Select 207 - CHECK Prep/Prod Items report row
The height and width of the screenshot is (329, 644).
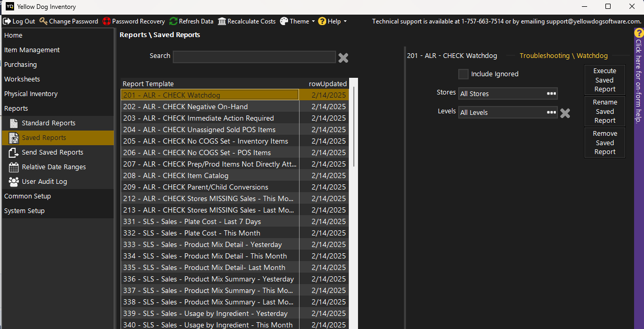coord(234,164)
